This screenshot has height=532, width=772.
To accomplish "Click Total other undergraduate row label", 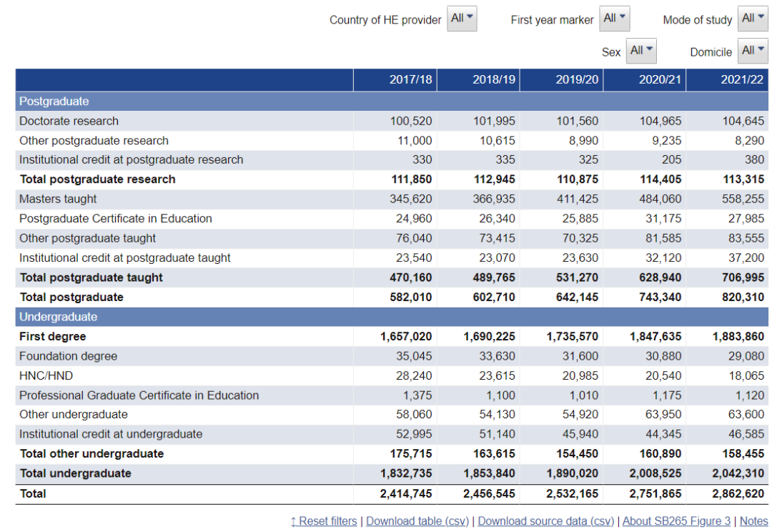I will point(91,453).
